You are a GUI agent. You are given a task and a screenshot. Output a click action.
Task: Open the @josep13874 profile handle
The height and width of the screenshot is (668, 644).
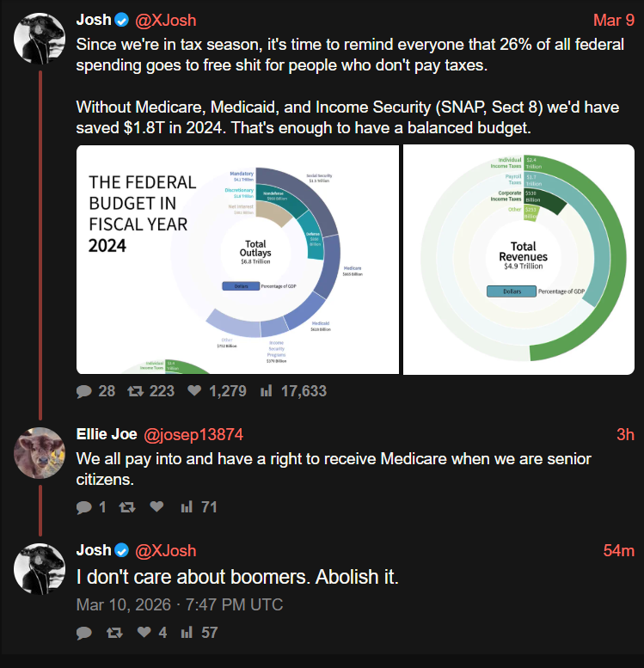tap(193, 435)
